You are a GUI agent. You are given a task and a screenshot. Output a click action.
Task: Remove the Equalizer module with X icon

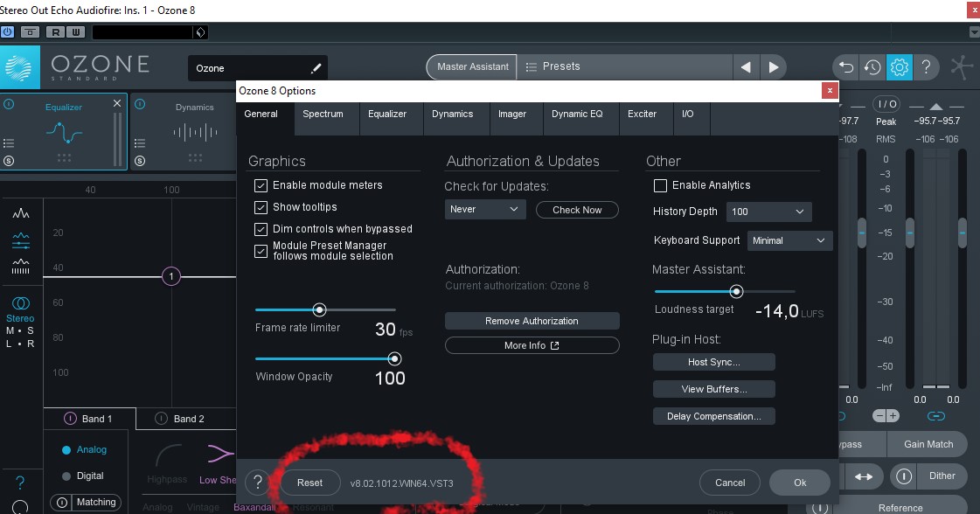click(117, 104)
